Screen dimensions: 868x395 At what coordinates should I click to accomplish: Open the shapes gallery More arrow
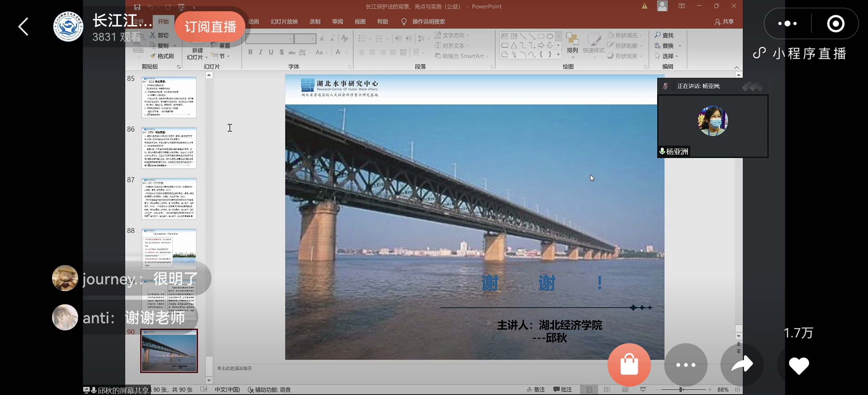558,55
